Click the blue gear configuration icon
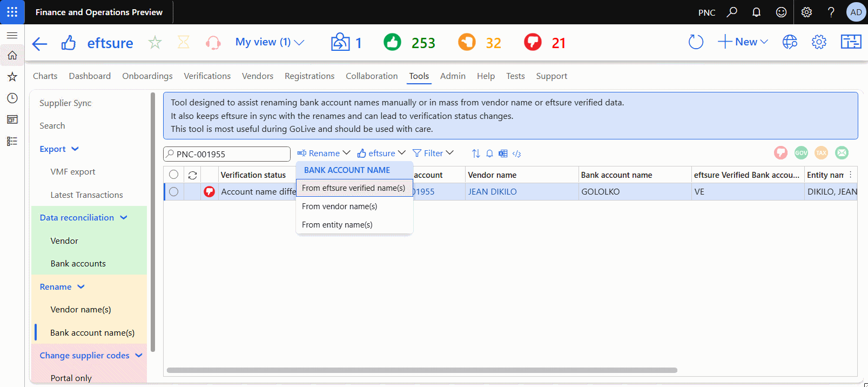This screenshot has width=868, height=387. coord(819,42)
